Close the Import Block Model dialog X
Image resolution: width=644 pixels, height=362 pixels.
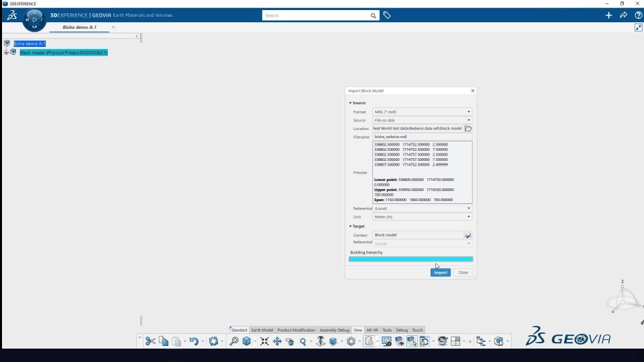click(473, 90)
